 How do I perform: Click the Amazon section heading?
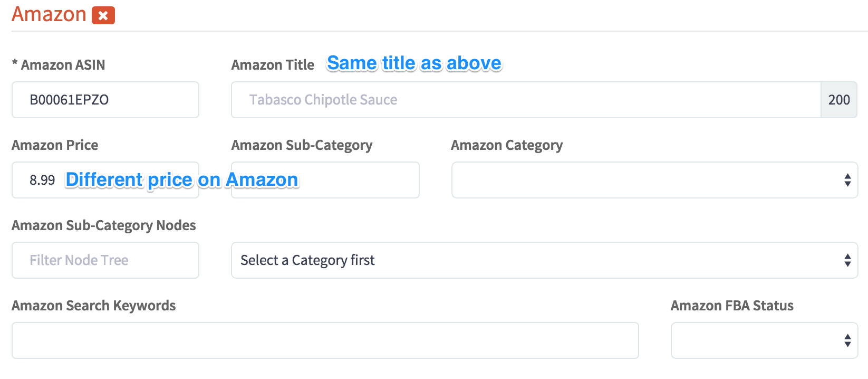pyautogui.click(x=49, y=14)
